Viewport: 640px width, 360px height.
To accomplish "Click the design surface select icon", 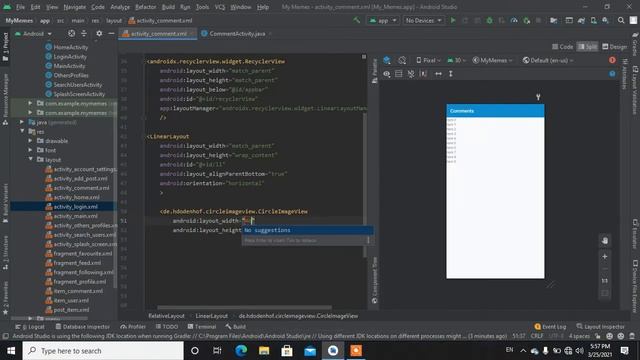I will (x=387, y=60).
